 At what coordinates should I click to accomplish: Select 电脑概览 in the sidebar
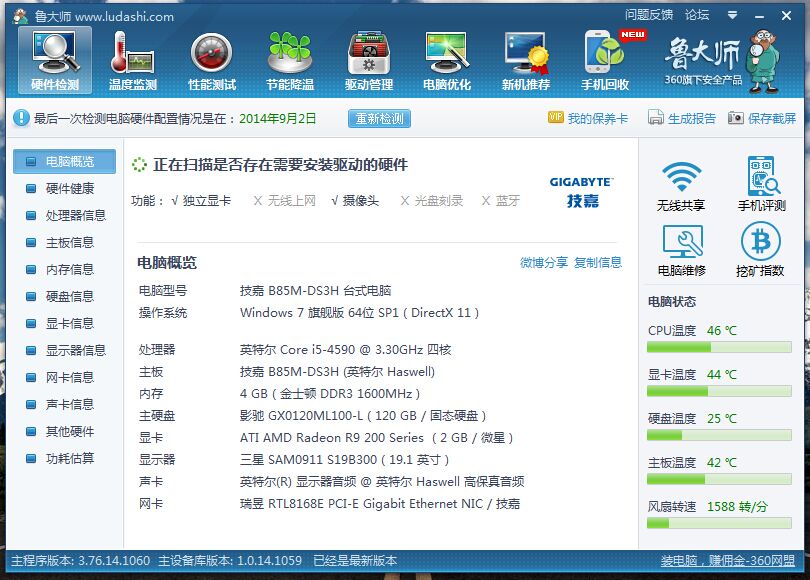click(65, 162)
